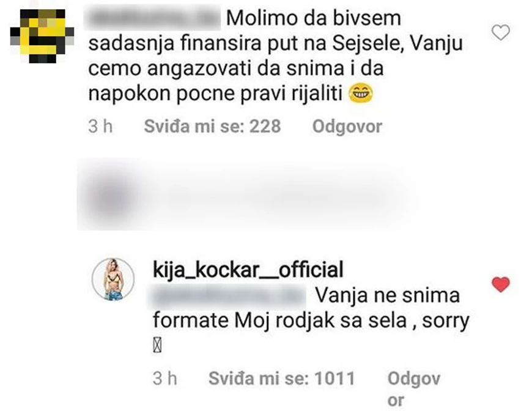The image size is (532, 411).
Task: Tap the laughing emoji in first comment
Action: [360, 94]
